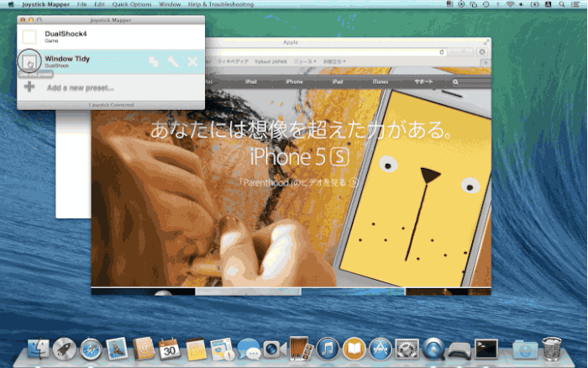Open サポート section on Apple site
The height and width of the screenshot is (368, 588).
coord(423,81)
